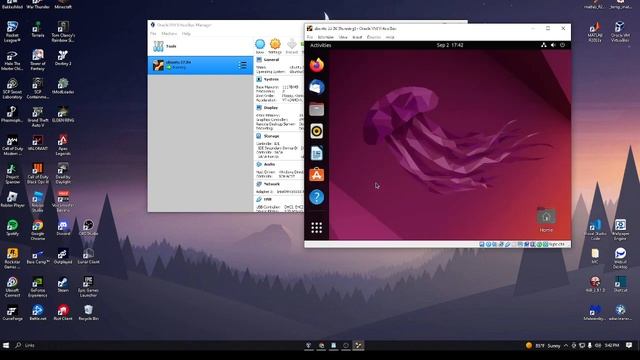Select Tools in VirtualBox Manager
Image resolution: width=640 pixels, height=360 pixels.
pos(200,46)
